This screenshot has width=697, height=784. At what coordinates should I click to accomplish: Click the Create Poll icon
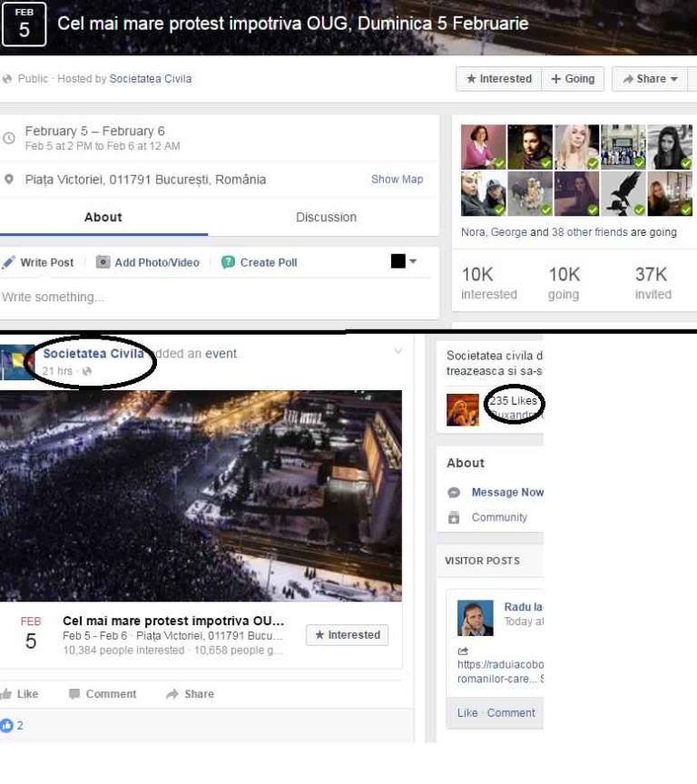tap(228, 262)
